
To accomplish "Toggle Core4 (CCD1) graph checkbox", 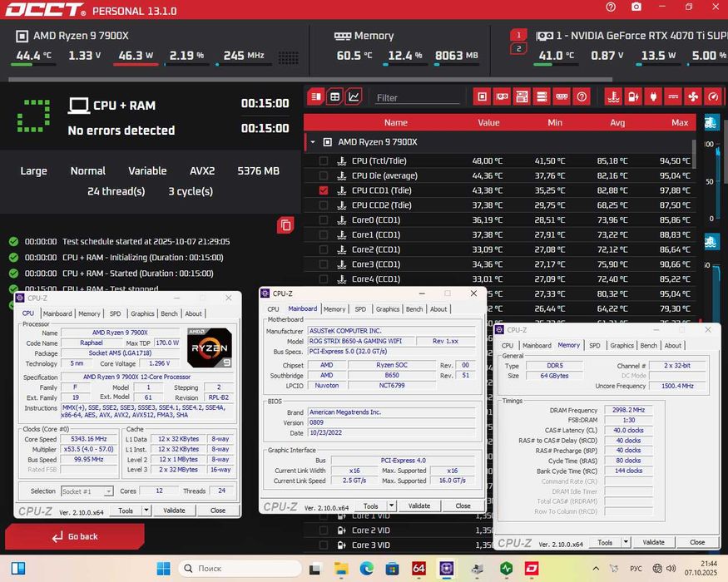I will tap(324, 279).
